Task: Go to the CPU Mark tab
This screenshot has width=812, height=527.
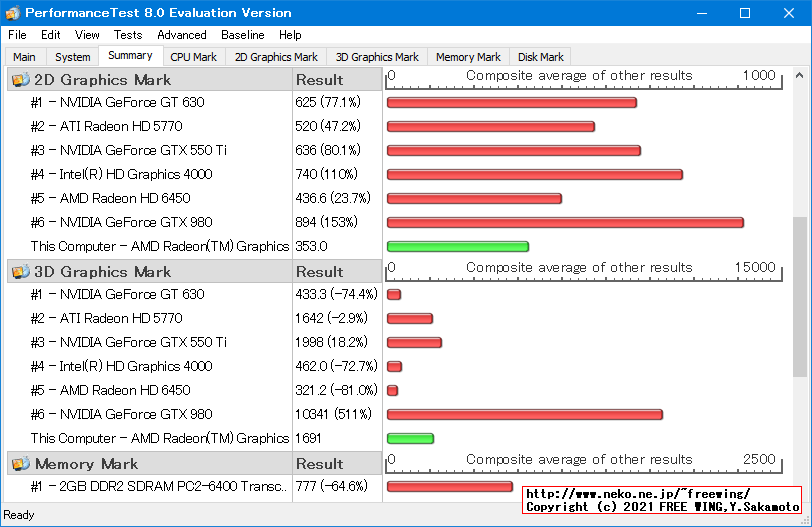Action: pos(194,57)
